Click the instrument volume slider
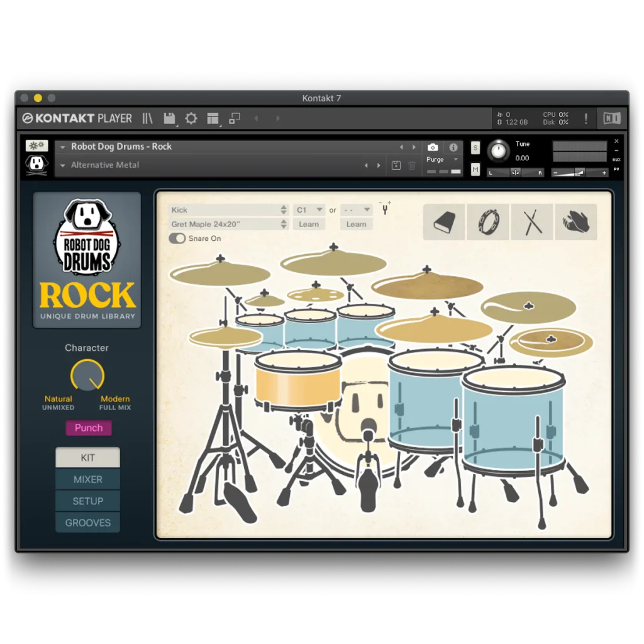 pyautogui.click(x=579, y=173)
